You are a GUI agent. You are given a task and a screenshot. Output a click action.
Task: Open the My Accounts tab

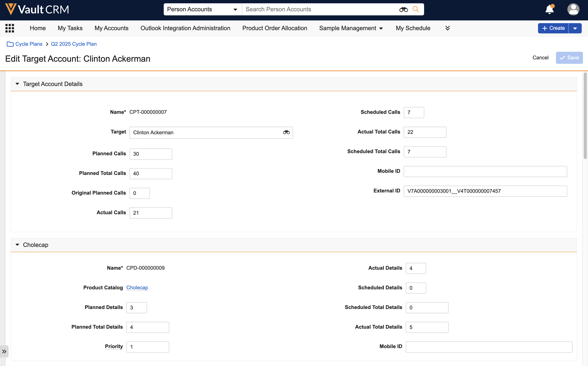coord(111,28)
